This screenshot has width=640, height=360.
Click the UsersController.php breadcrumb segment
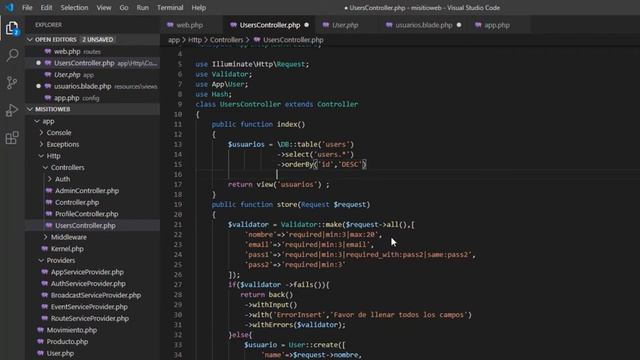(293, 40)
